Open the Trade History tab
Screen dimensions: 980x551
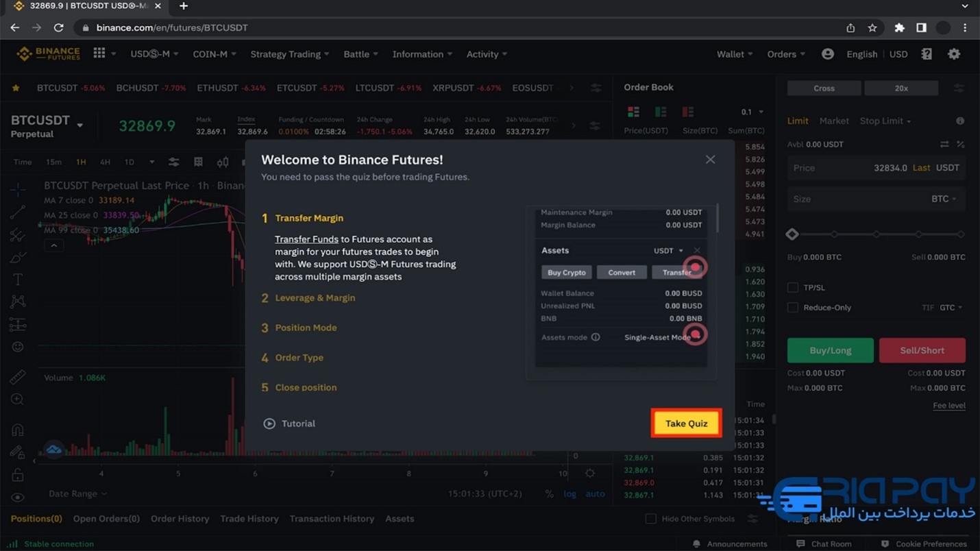[249, 519]
